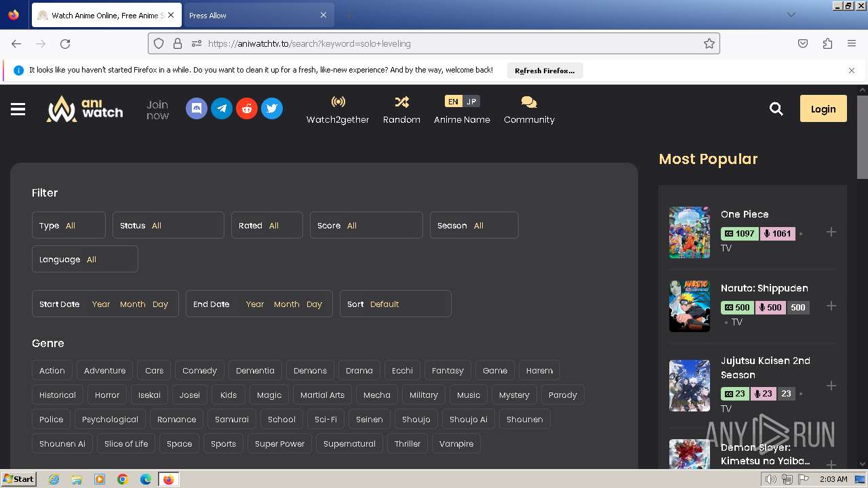Open the Community page
This screenshot has width=868, height=488.
529,110
